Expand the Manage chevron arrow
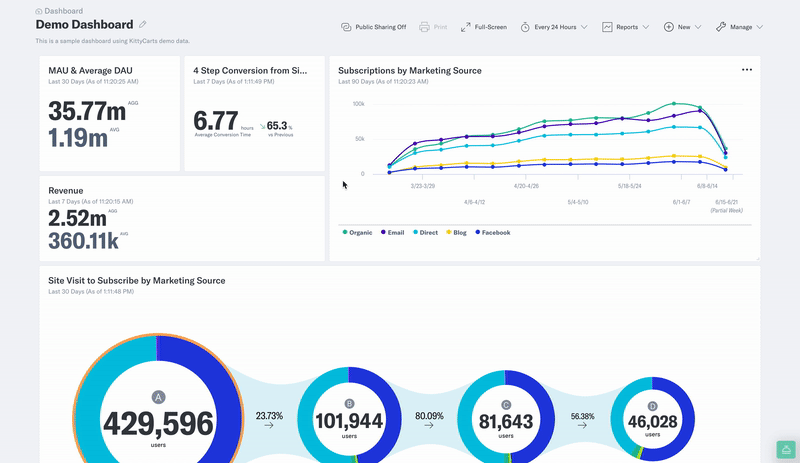The width and height of the screenshot is (800, 463). click(x=760, y=27)
